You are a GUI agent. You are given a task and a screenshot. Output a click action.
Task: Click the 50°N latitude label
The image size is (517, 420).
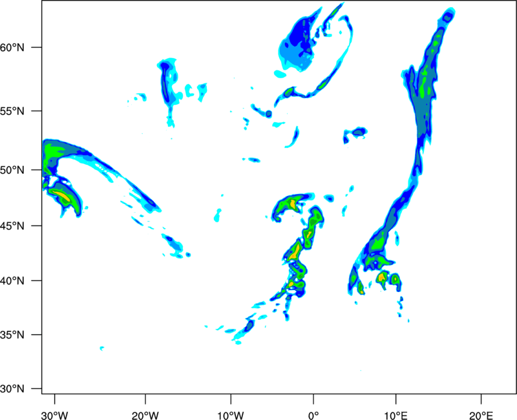point(12,170)
